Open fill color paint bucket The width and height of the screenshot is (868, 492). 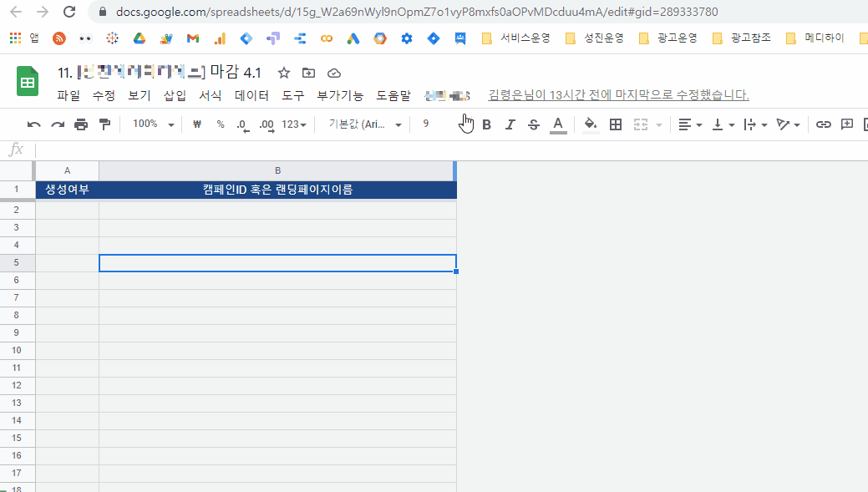tap(591, 125)
